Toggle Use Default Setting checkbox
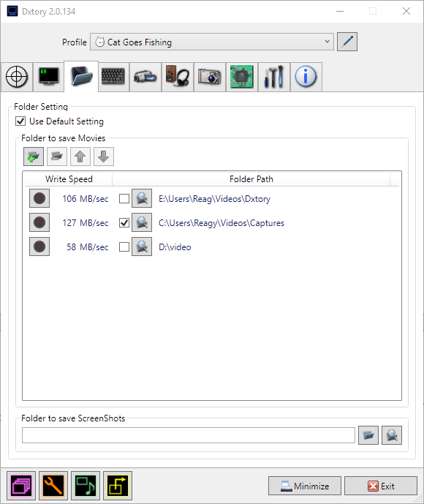 tap(20, 121)
